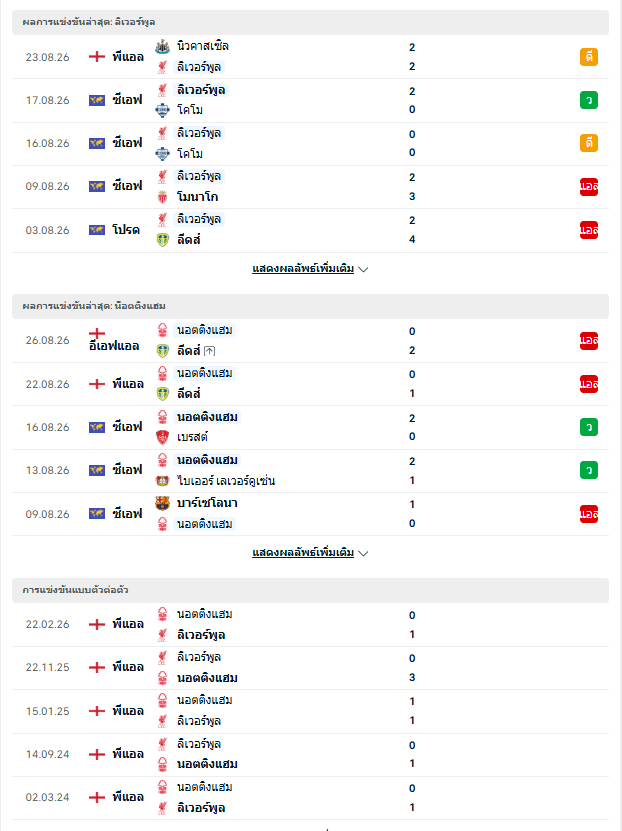The image size is (622, 831).
Task: Click the green win badge on 17.08.26 match
Action: click(x=589, y=100)
